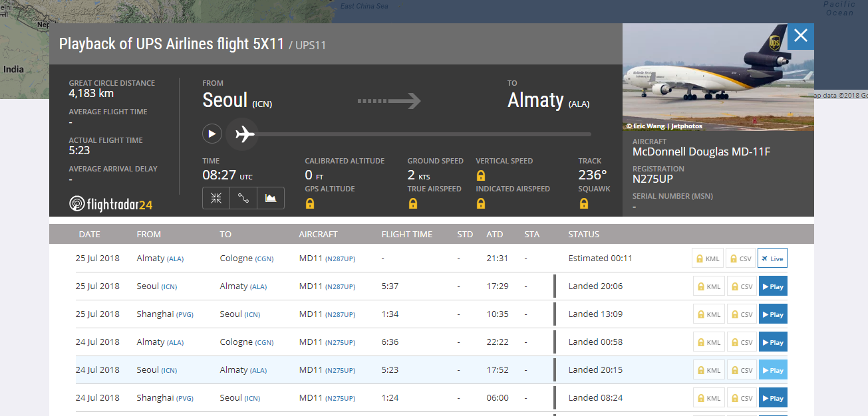The width and height of the screenshot is (868, 416).
Task: Click Play for the 24 Jul Seoul to Almaty flight
Action: click(x=773, y=370)
